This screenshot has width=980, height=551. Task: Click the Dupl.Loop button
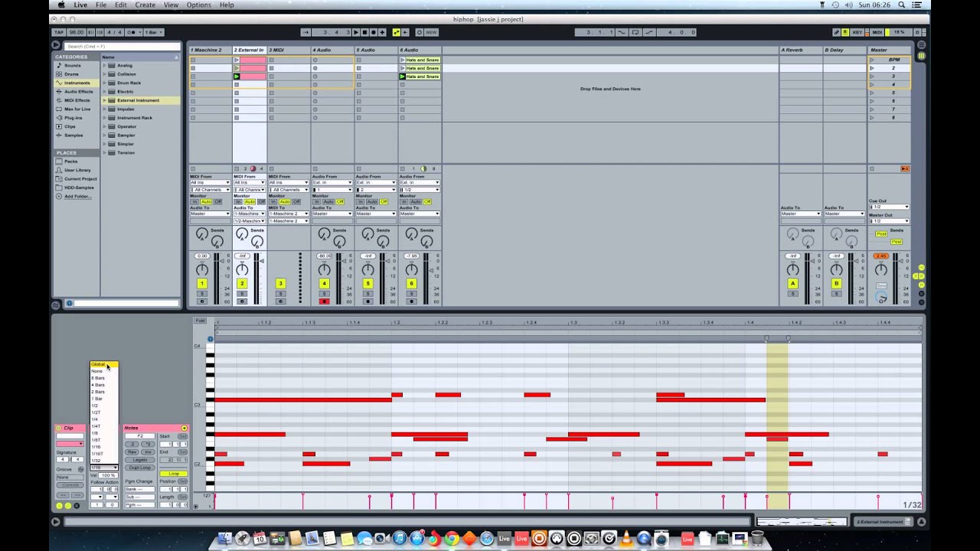tap(139, 468)
